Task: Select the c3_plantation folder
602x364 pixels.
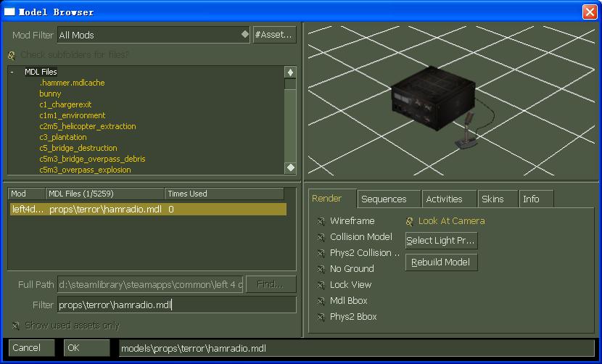Action: [63, 137]
